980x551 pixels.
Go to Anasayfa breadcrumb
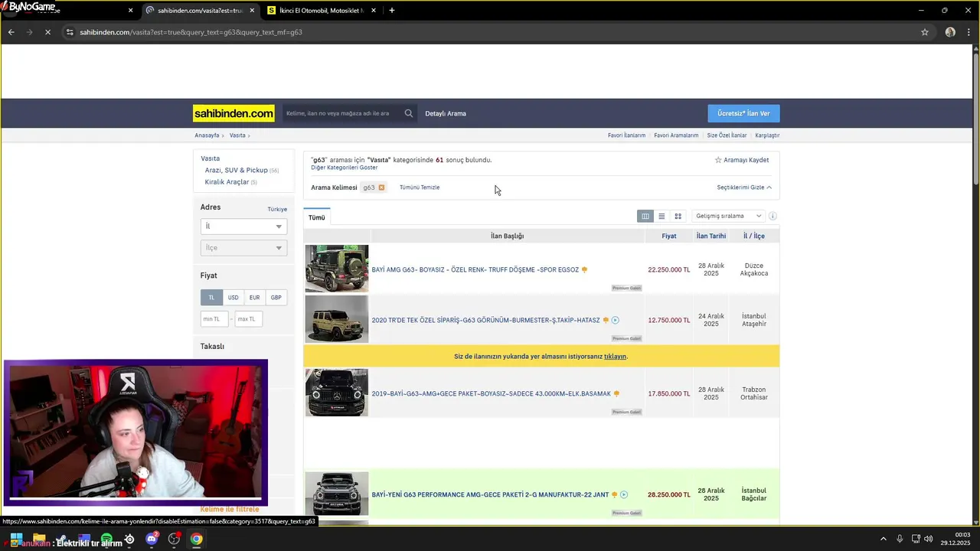pos(207,135)
